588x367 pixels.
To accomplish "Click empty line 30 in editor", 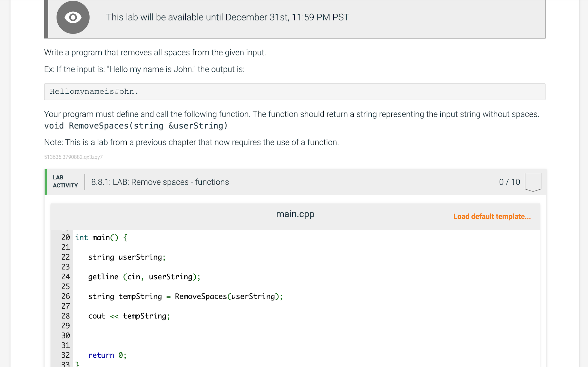I will pos(194,335).
